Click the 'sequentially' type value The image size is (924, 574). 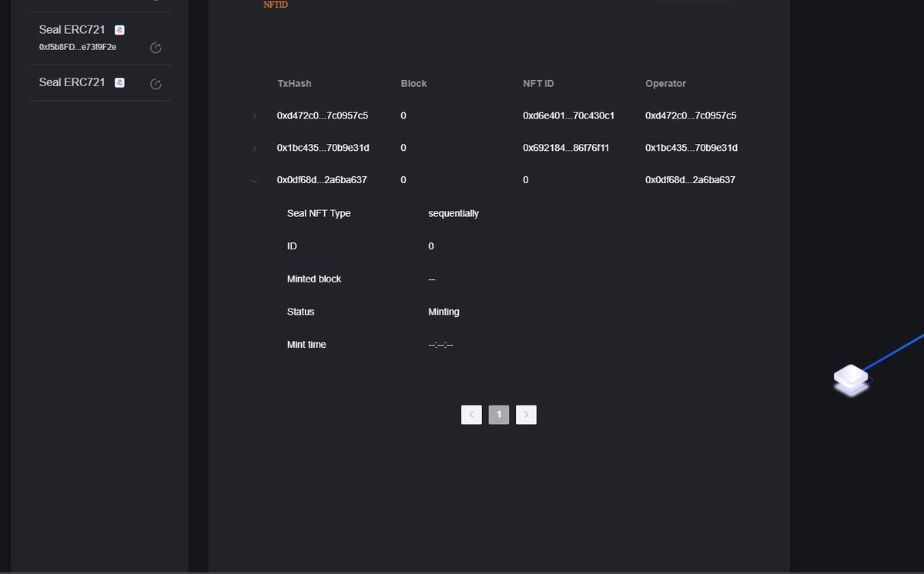[x=454, y=213]
